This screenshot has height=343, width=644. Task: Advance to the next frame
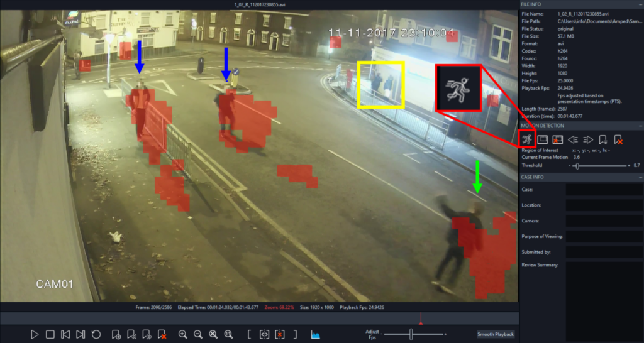coord(80,334)
